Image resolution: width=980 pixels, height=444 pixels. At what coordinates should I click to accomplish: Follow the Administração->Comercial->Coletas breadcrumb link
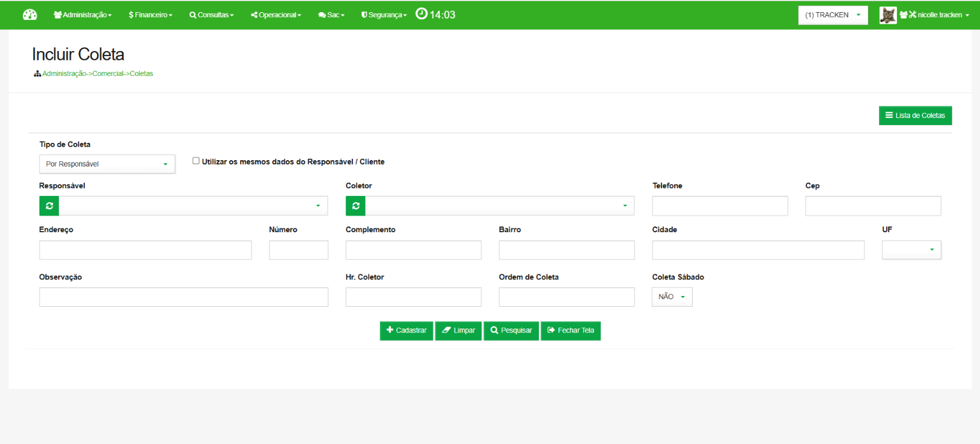tap(98, 74)
